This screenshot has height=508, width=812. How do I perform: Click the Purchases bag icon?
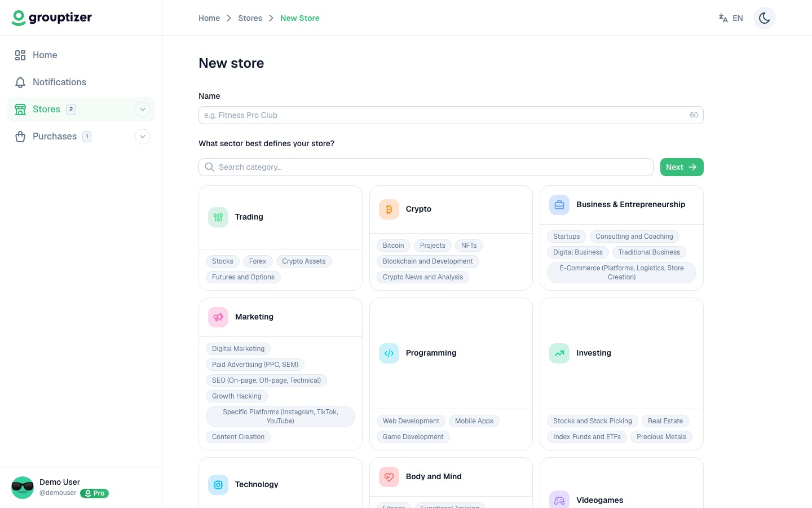click(20, 137)
